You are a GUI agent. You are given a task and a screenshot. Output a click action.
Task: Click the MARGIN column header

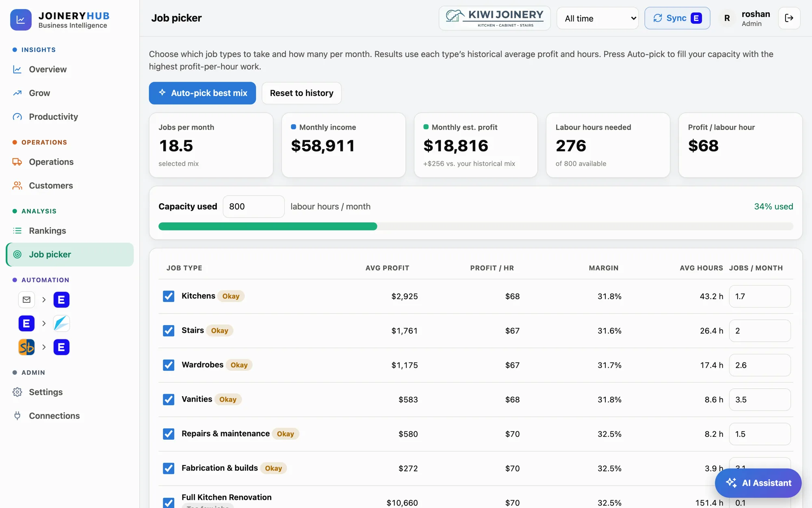[x=603, y=268]
